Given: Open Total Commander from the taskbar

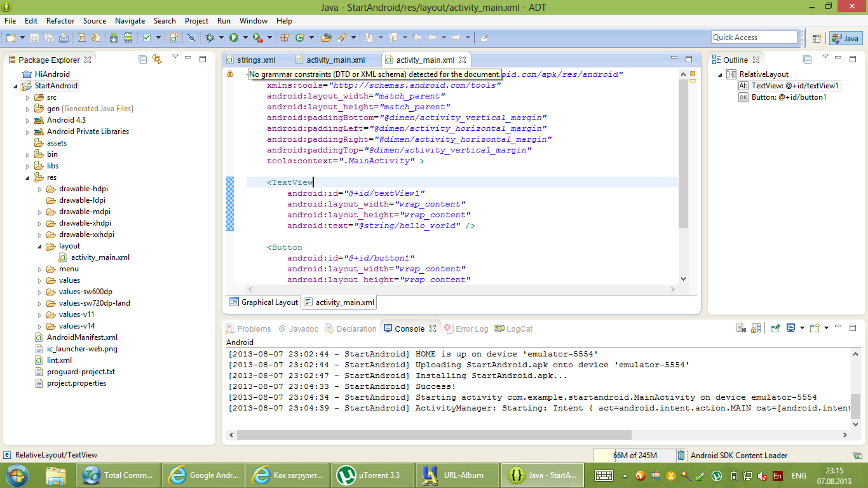Looking at the screenshot, I should coord(118,475).
